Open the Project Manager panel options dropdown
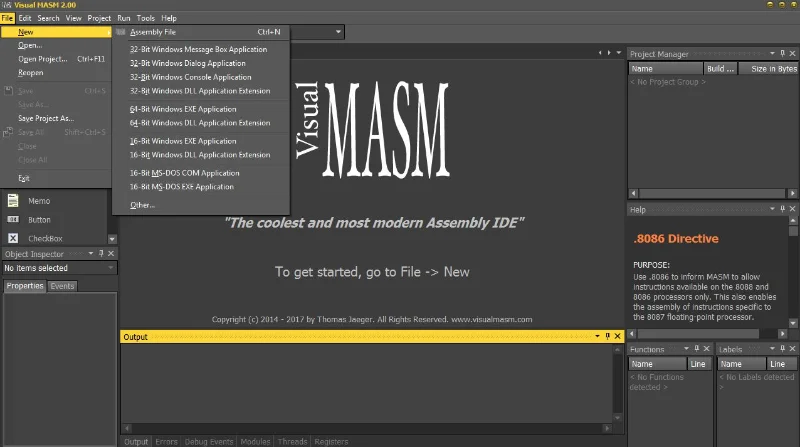800x447 pixels. point(772,53)
